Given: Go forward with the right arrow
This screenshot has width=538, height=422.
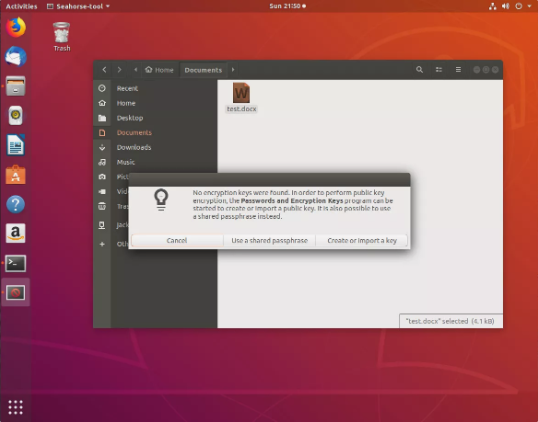Looking at the screenshot, I should 119,70.
